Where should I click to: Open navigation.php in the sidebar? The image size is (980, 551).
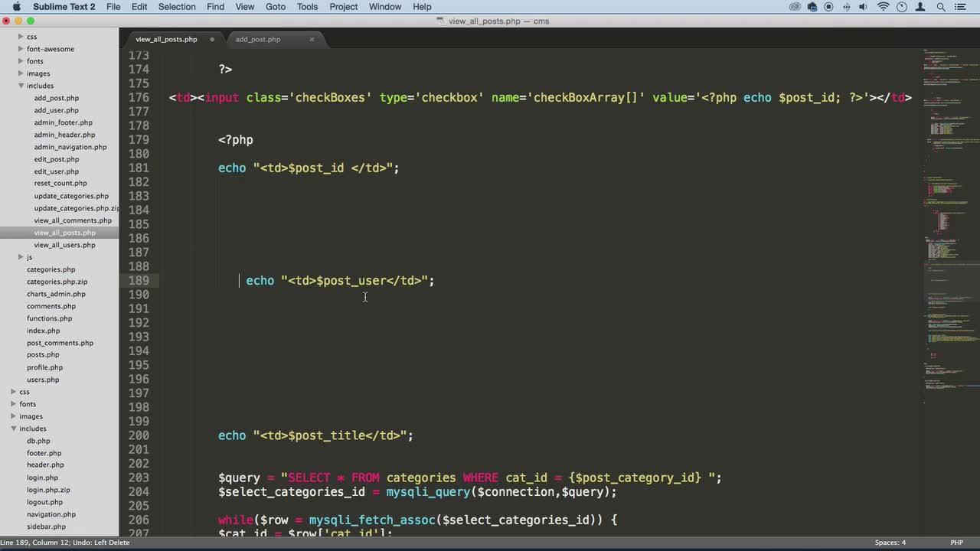pos(51,514)
